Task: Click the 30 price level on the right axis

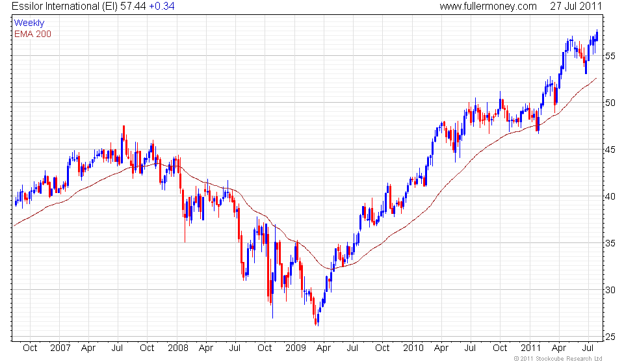Action: pyautogui.click(x=610, y=291)
